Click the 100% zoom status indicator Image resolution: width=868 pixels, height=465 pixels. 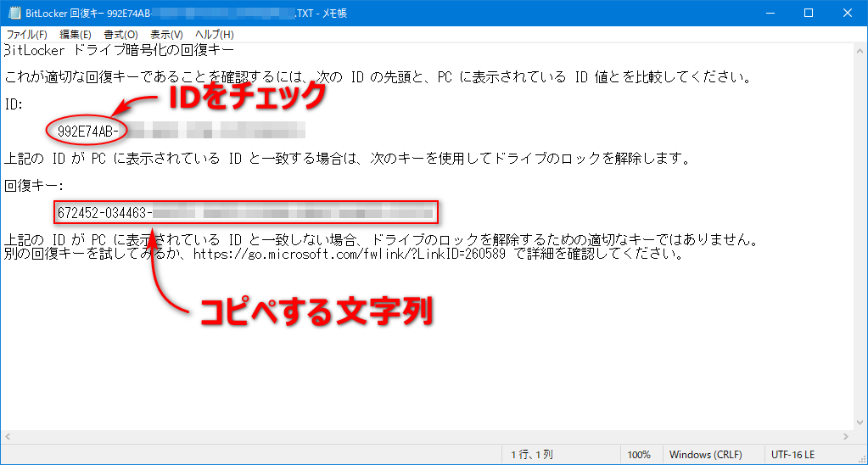pyautogui.click(x=640, y=455)
